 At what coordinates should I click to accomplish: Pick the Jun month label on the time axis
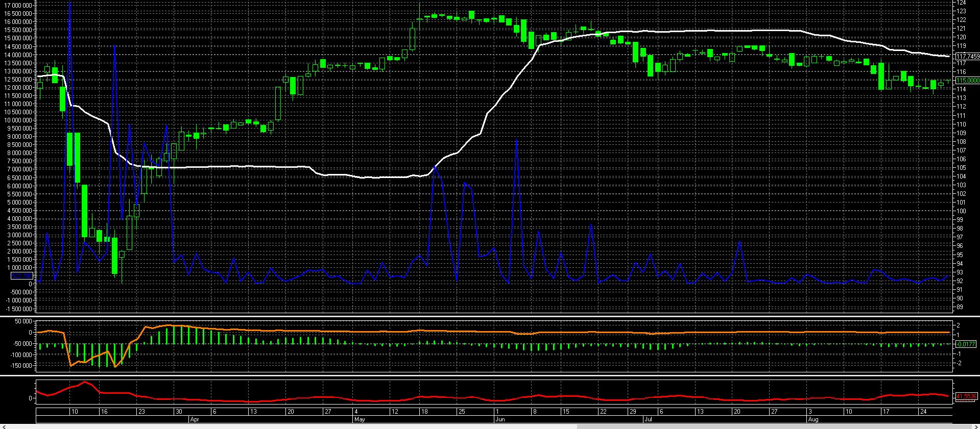point(500,419)
